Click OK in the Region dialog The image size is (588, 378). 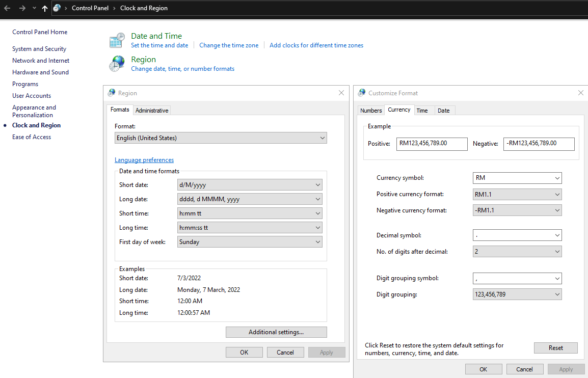tap(244, 352)
